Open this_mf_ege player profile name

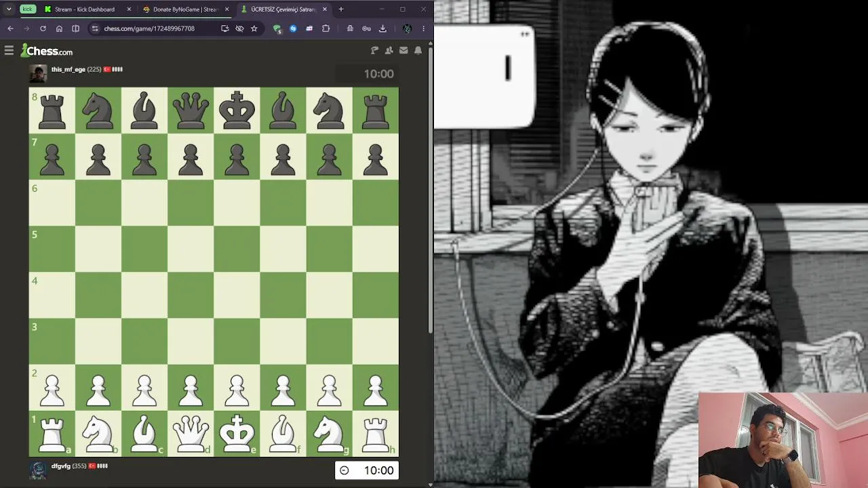point(68,69)
